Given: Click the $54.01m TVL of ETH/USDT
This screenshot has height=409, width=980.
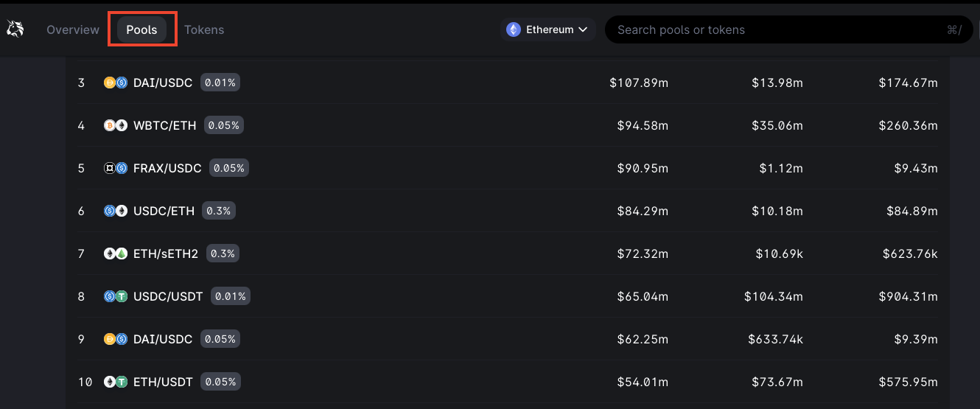Looking at the screenshot, I should (x=643, y=382).
